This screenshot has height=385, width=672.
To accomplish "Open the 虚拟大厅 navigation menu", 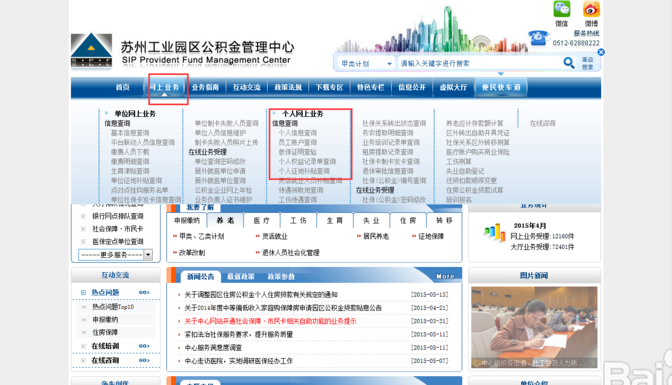I will (453, 87).
